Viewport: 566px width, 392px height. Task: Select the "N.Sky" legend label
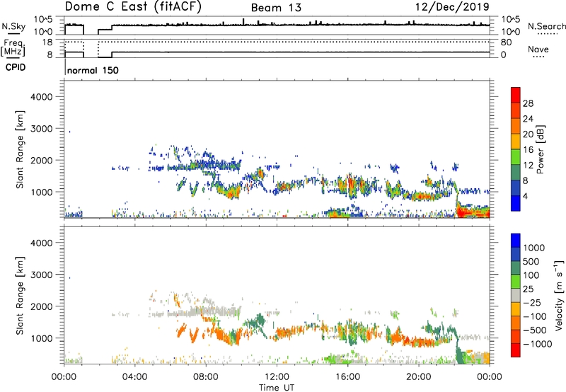(13, 26)
